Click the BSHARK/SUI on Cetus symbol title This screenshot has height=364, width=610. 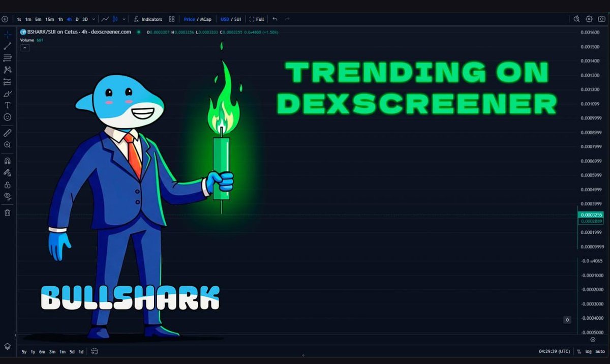click(x=79, y=32)
